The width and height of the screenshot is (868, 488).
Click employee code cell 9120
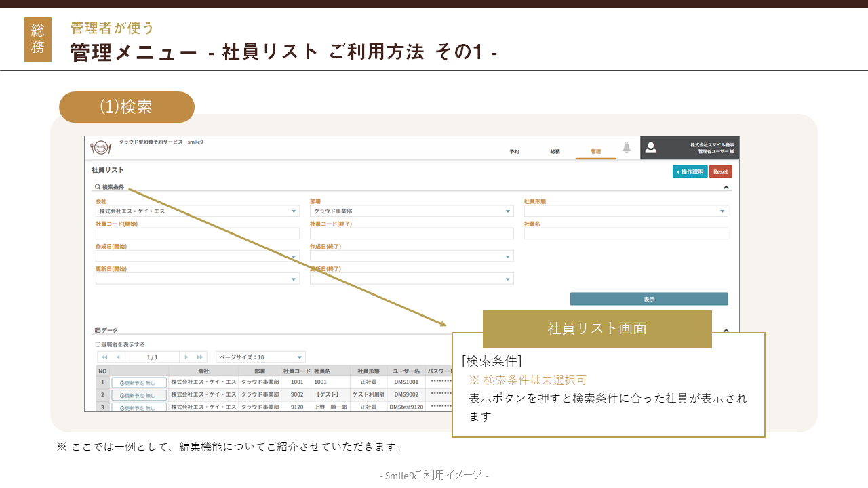pos(297,407)
